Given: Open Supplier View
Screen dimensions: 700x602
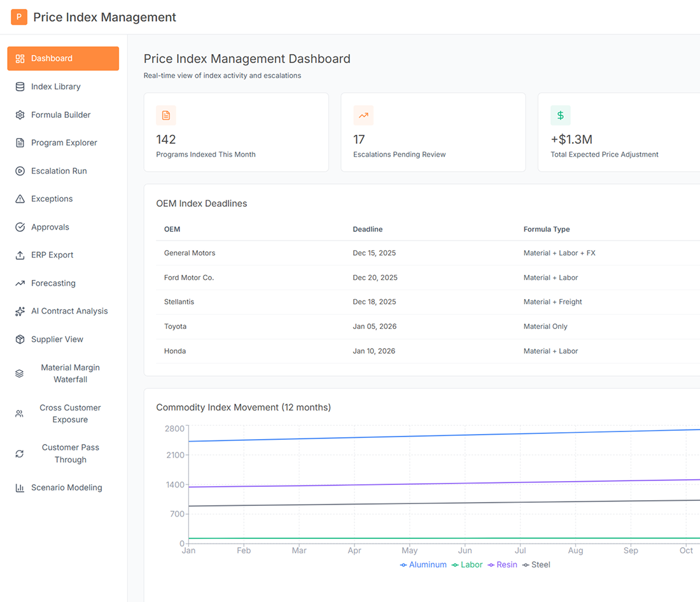Looking at the screenshot, I should coord(63,339).
